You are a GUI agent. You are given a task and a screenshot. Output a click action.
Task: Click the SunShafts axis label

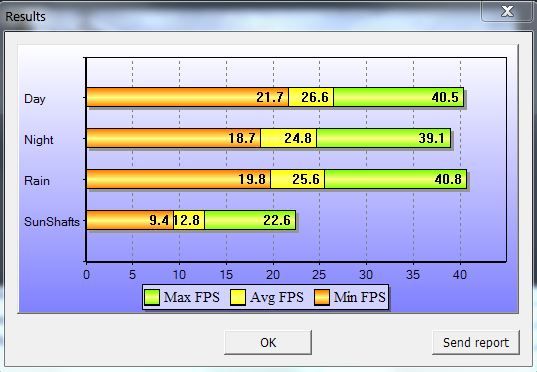[x=52, y=222]
